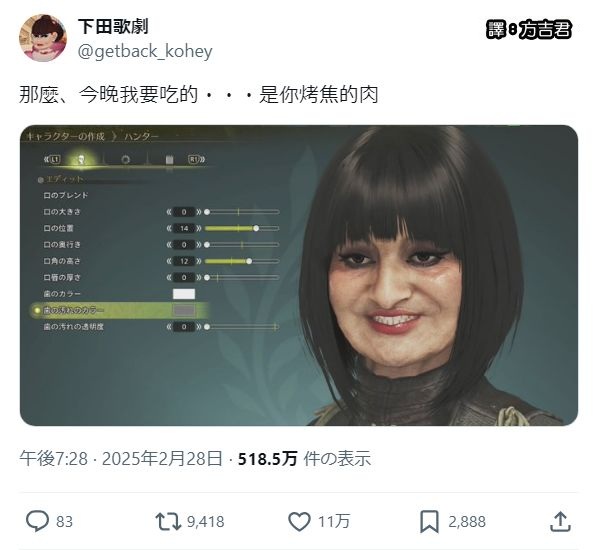Select the highlighted face edit tab icon

pos(81,159)
